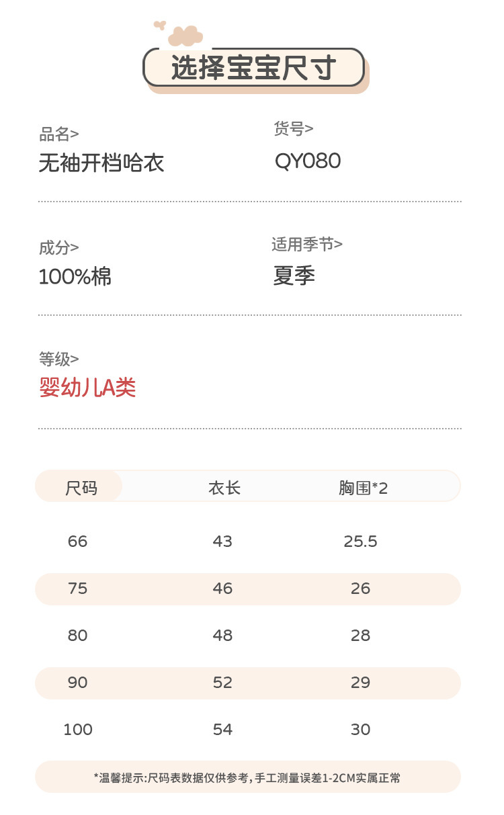Select the 胸围*2 column header

(x=363, y=487)
